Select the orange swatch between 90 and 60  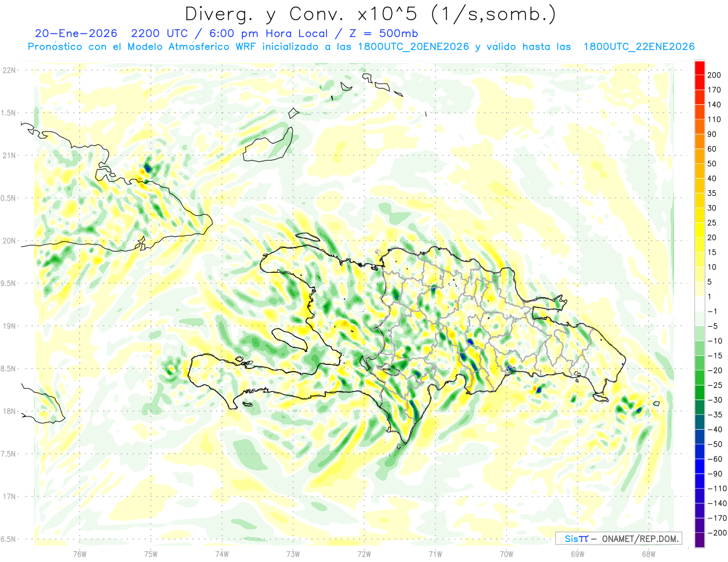[699, 142]
